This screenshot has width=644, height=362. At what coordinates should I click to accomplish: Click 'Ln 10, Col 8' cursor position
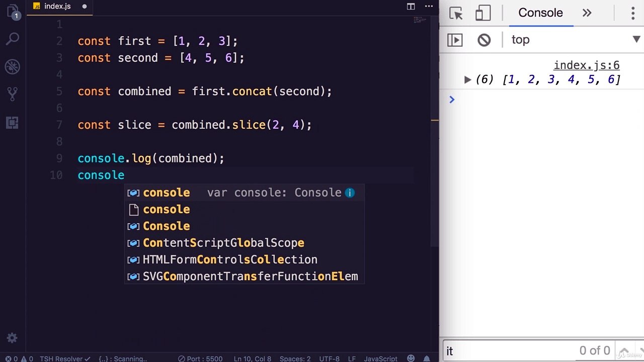click(253, 358)
